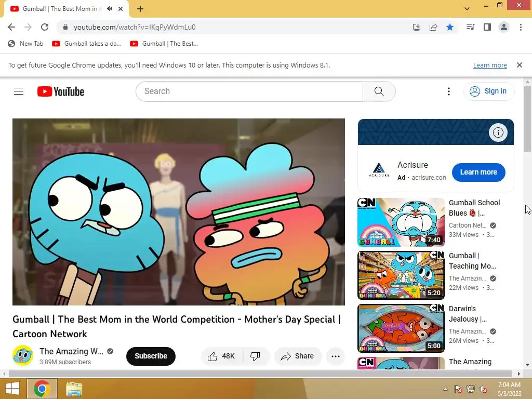Dislike the video with thumbs-down icon
The width and height of the screenshot is (532, 399).
(x=255, y=356)
